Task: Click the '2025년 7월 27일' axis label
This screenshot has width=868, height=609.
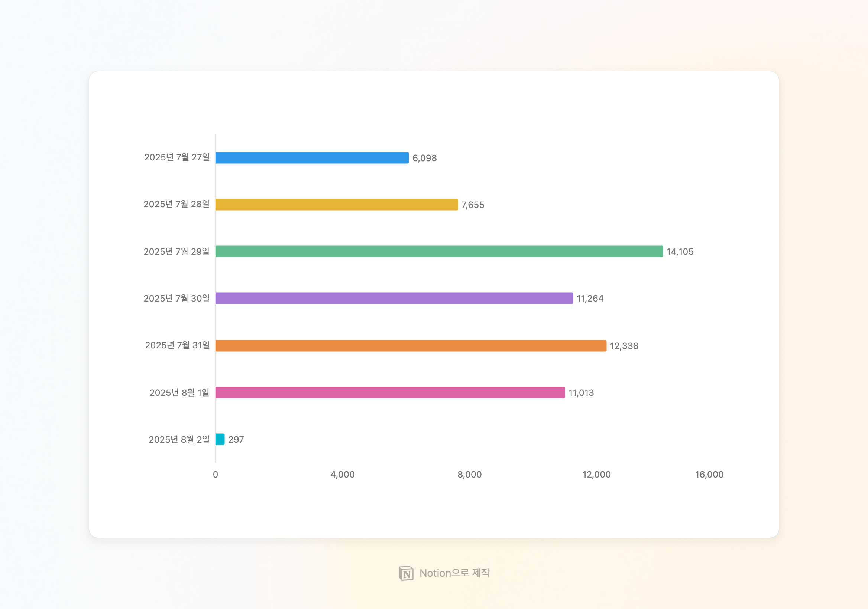Action: click(176, 157)
